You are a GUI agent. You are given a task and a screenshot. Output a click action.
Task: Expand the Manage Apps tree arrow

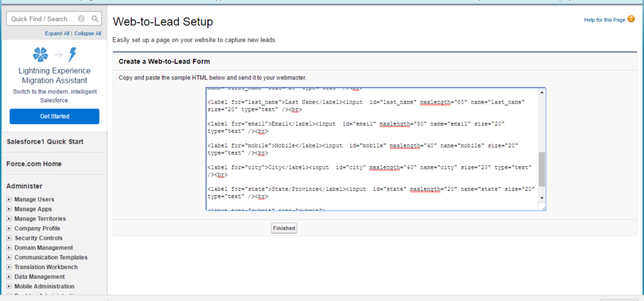pyautogui.click(x=9, y=209)
